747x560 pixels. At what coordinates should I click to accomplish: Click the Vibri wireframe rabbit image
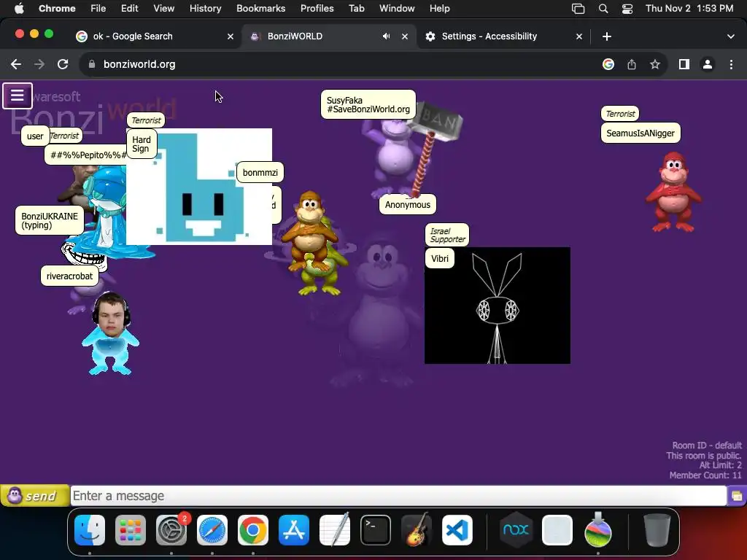click(x=498, y=306)
